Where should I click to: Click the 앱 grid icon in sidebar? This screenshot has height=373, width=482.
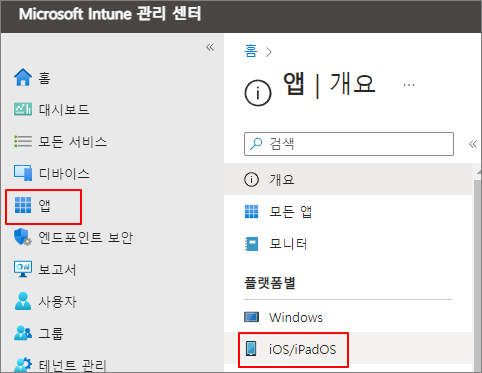(x=23, y=205)
